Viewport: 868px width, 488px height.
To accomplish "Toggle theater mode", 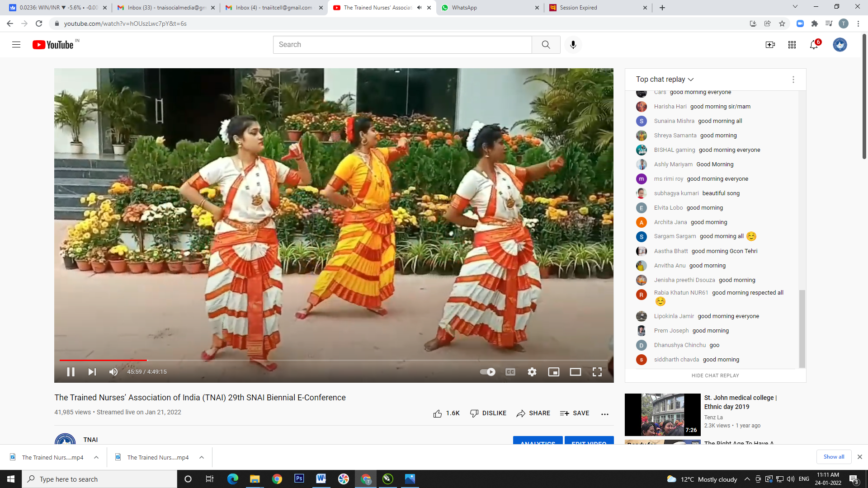I will 576,372.
